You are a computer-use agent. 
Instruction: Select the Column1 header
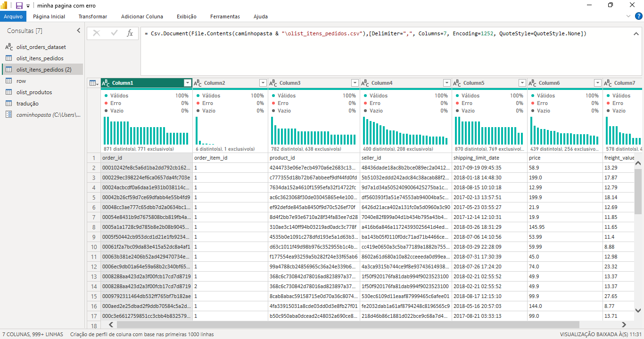[147, 83]
